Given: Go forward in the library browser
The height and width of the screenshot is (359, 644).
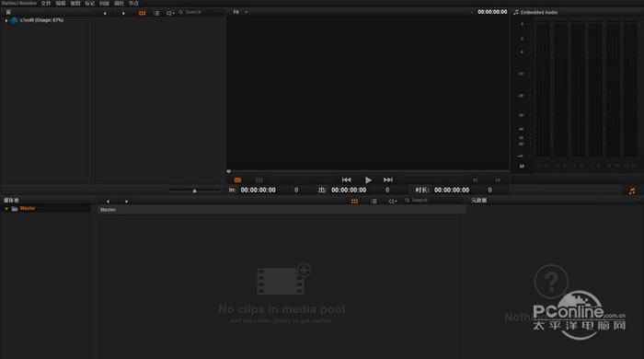Looking at the screenshot, I should point(123,13).
